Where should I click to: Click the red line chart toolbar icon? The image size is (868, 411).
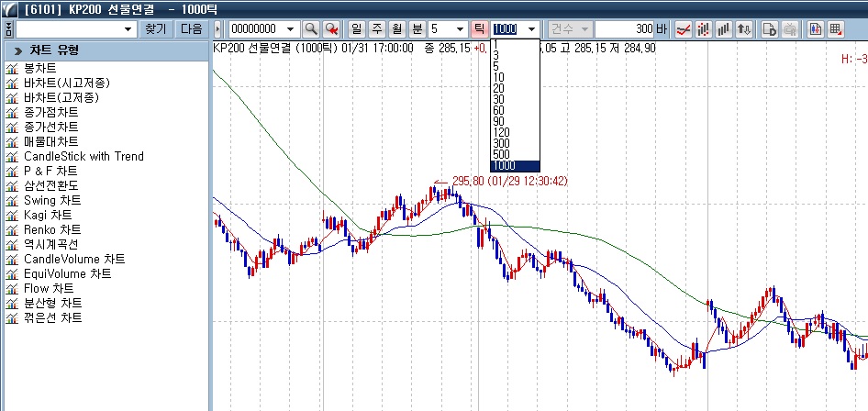click(684, 29)
